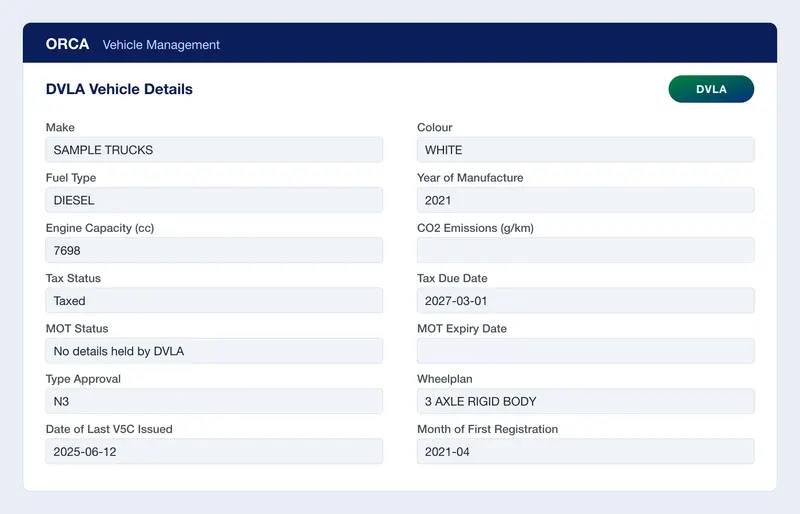This screenshot has width=800, height=514.
Task: Click the Type Approval field showing N3
Action: point(214,401)
